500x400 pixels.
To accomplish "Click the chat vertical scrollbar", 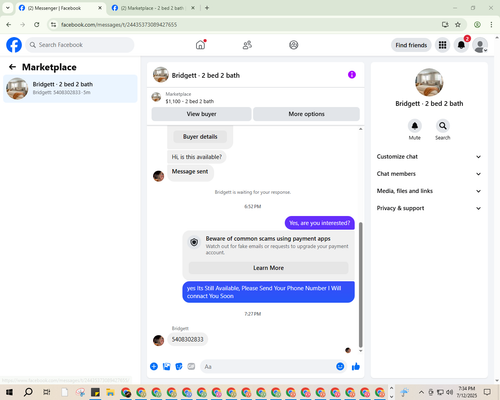I will point(360,284).
